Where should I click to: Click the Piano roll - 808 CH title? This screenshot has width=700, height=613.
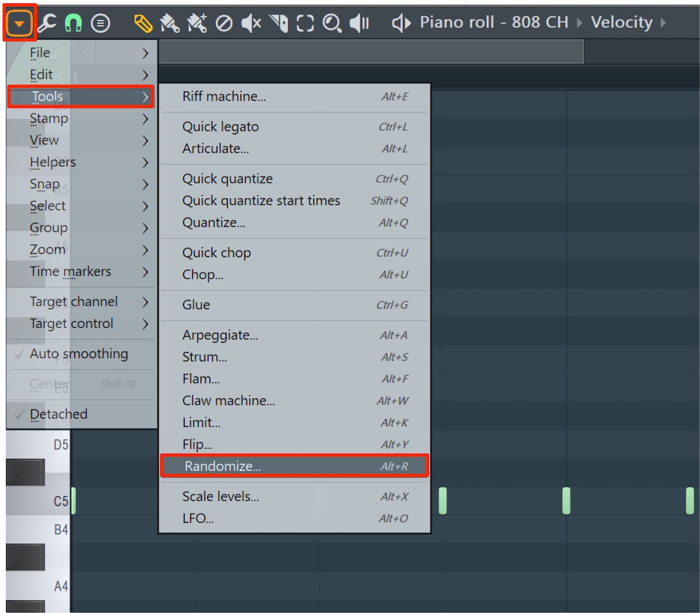coord(494,22)
